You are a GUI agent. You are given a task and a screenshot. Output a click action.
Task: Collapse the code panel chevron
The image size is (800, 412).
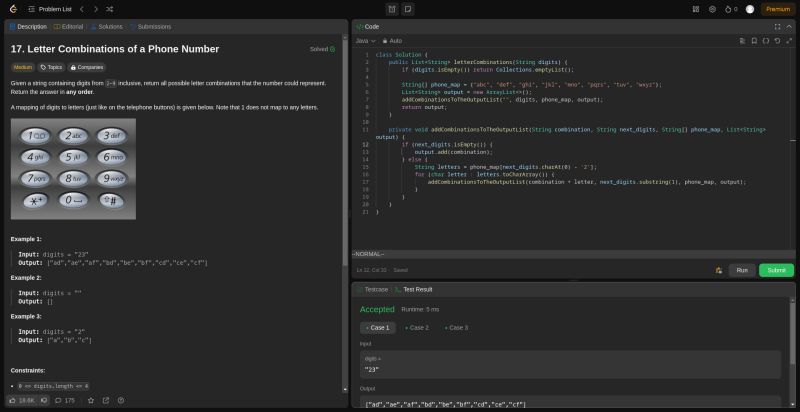point(789,27)
